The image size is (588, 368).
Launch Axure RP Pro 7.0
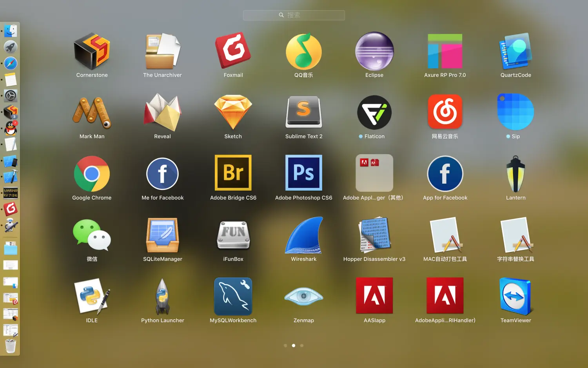pos(445,51)
